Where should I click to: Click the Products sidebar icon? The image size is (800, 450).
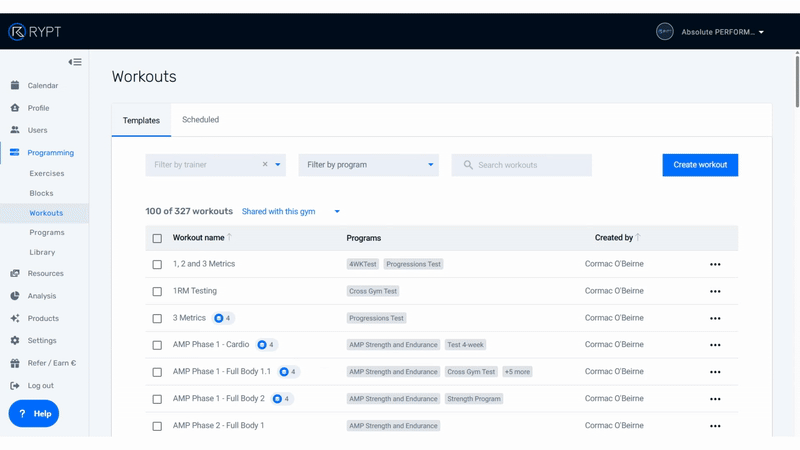click(x=15, y=319)
